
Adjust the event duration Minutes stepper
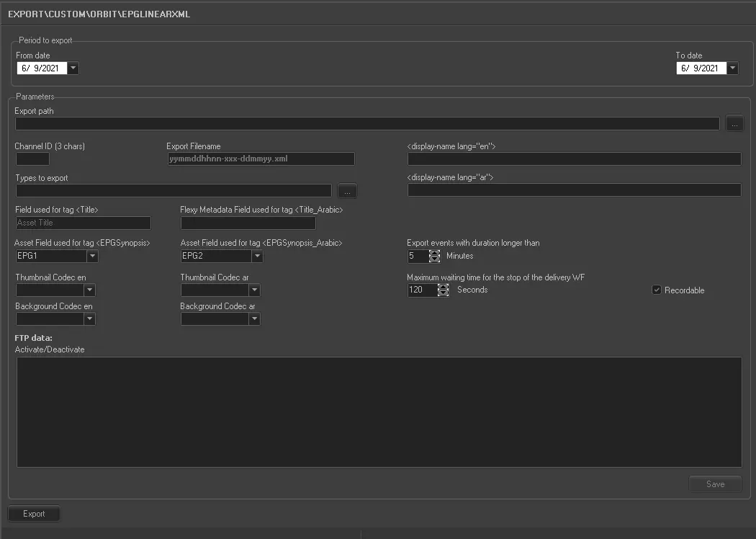[434, 256]
